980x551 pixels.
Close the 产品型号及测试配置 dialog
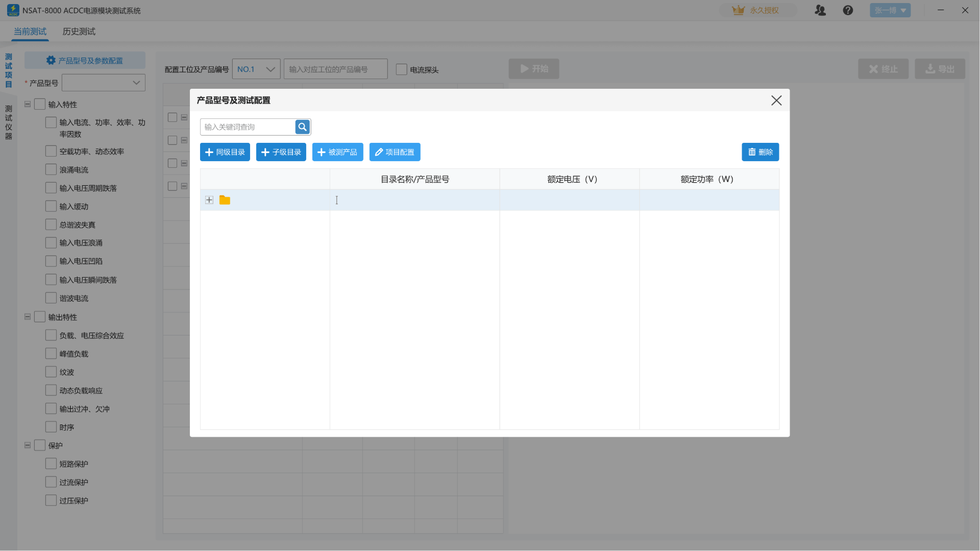click(776, 101)
